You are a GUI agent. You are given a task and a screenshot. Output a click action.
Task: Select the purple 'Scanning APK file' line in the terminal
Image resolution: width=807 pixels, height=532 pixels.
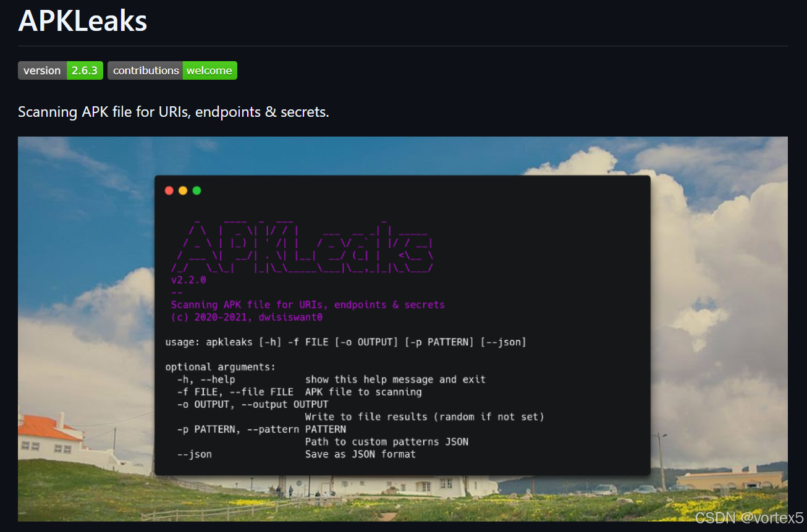[308, 305]
